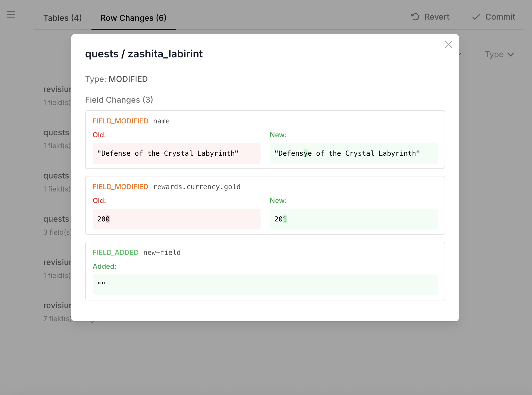The height and width of the screenshot is (395, 532).
Task: Click the highlighted 201 new gold value
Action: (x=280, y=219)
